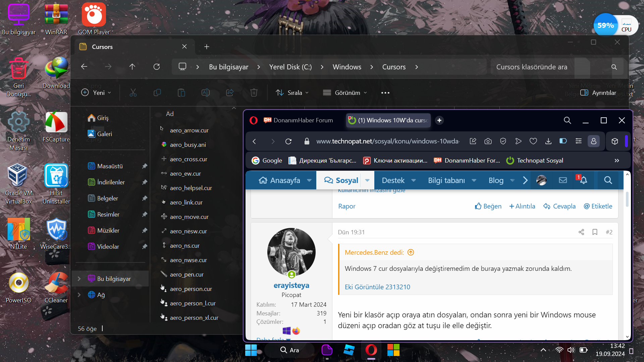
Task: Click Opera's snapshot camera icon
Action: (x=488, y=141)
